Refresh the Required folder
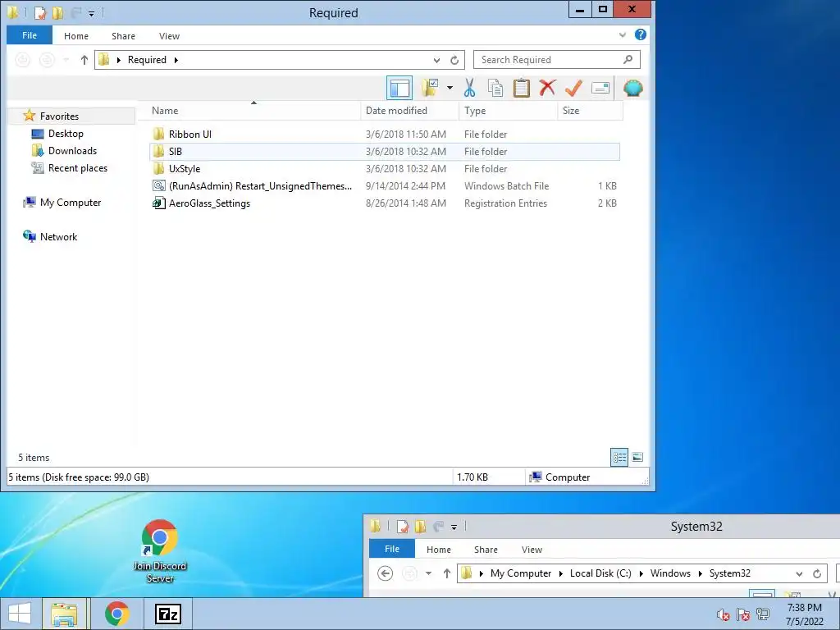 click(454, 60)
